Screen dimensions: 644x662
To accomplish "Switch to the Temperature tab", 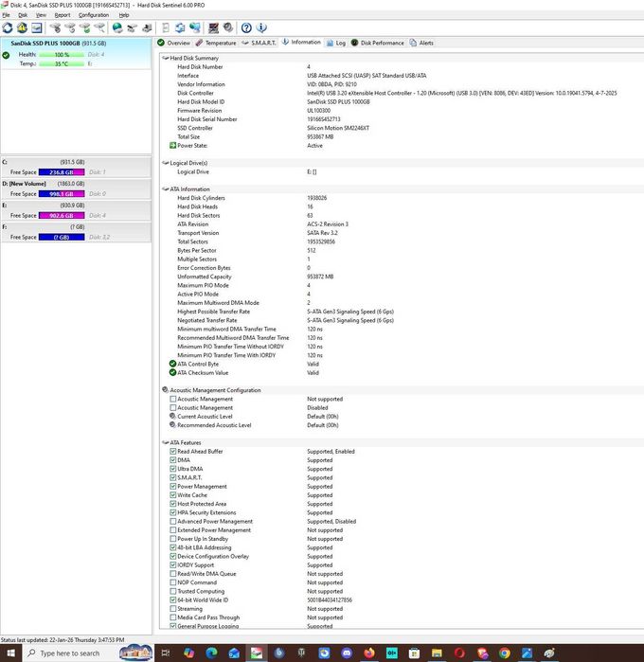I will click(x=216, y=43).
